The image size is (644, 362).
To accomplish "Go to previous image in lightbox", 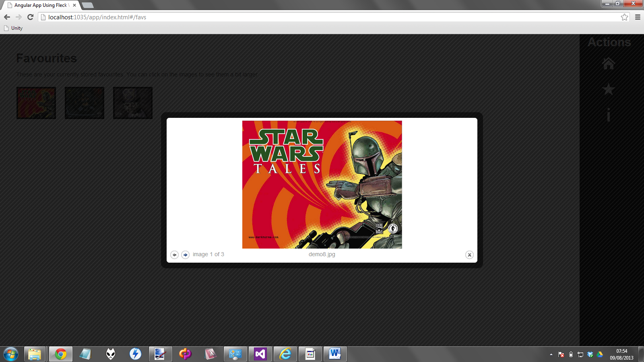I will pyautogui.click(x=174, y=255).
